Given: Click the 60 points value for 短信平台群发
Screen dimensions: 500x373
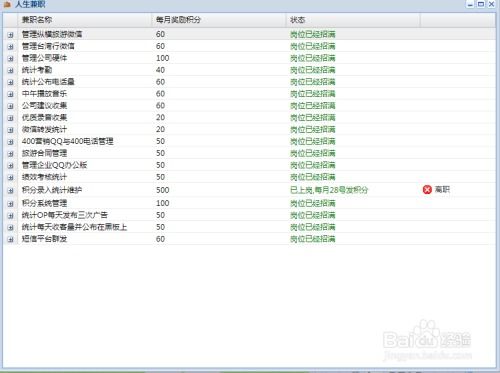Looking at the screenshot, I should [160, 239].
